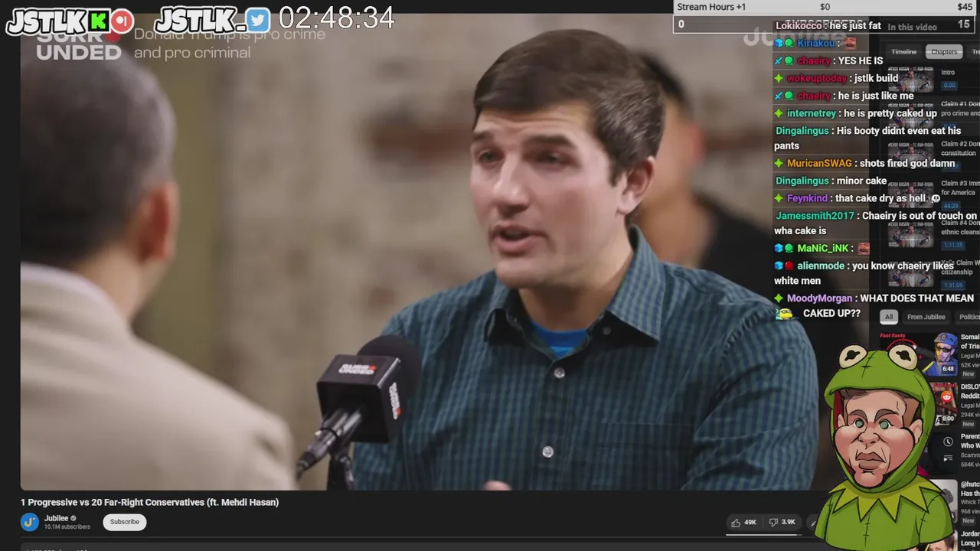Click the video title text

(x=149, y=502)
